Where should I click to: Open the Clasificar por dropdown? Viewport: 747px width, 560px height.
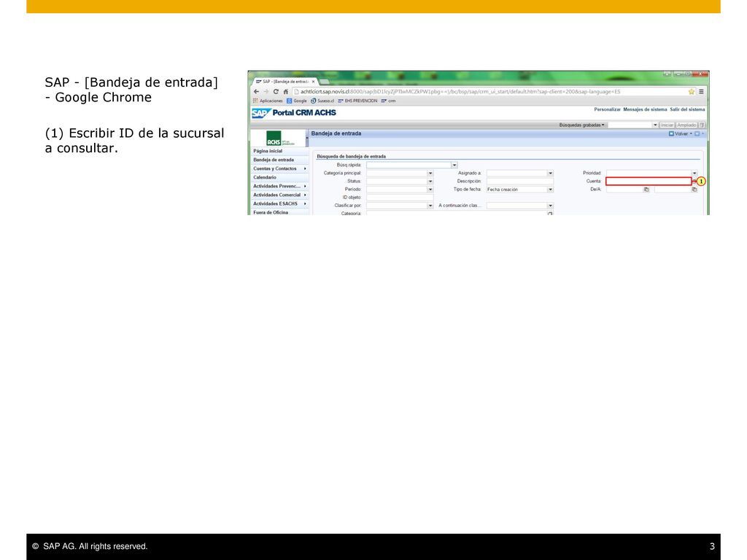pyautogui.click(x=430, y=206)
